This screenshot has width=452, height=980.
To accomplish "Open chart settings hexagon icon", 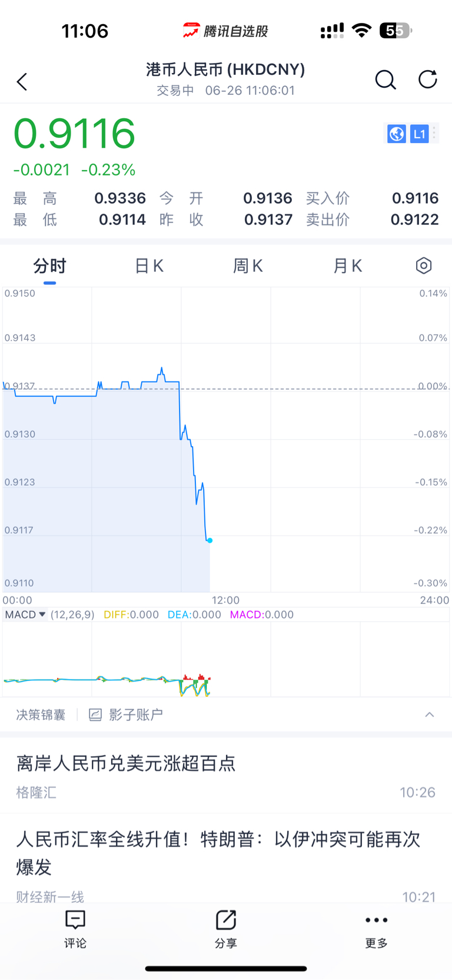I will (424, 265).
